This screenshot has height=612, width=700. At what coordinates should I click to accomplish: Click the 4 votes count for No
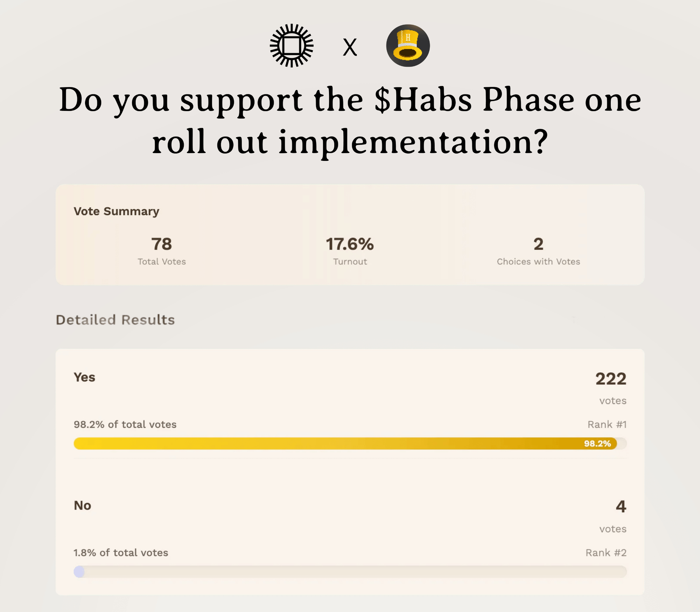pos(621,506)
